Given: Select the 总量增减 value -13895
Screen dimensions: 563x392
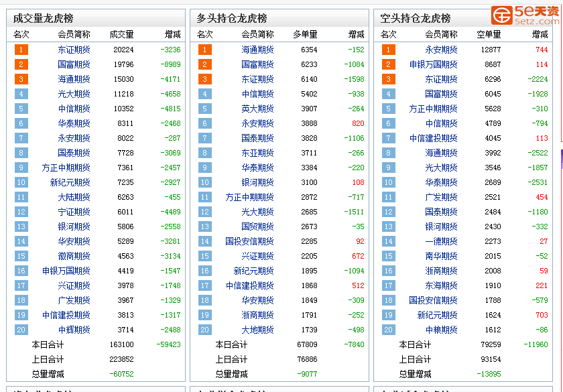Looking at the screenshot, I should tap(489, 374).
